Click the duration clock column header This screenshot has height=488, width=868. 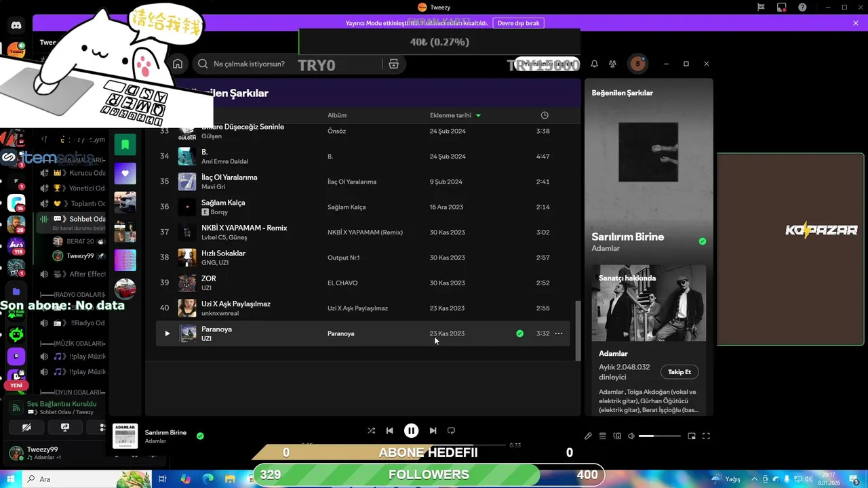(544, 115)
